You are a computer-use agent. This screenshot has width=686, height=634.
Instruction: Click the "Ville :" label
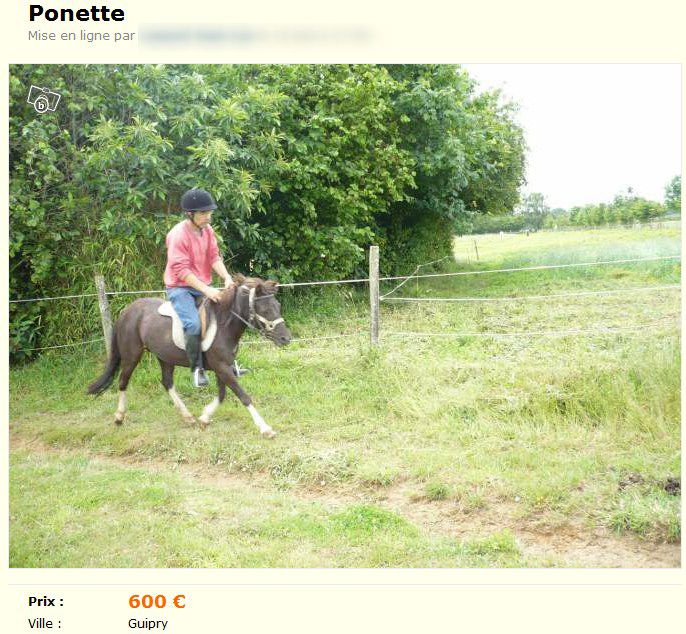click(45, 623)
